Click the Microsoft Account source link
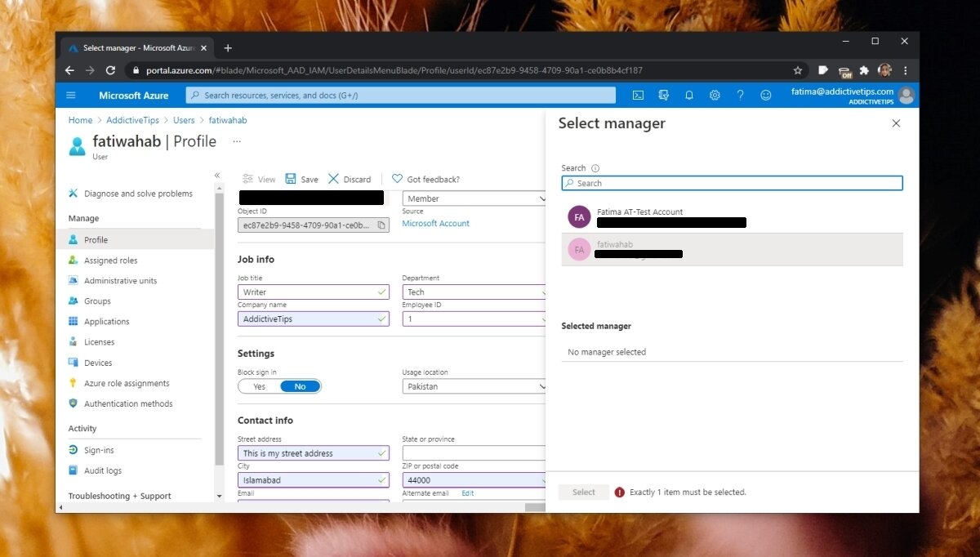 [x=435, y=222]
